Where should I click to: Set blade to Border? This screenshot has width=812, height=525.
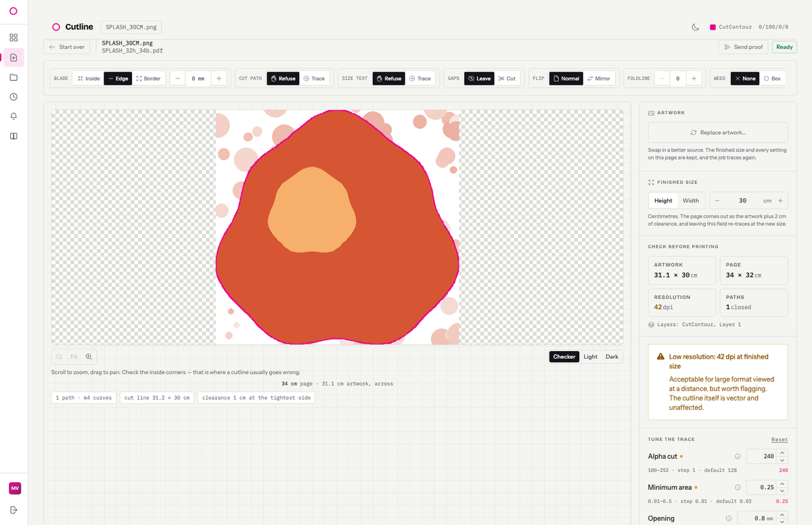pyautogui.click(x=148, y=78)
